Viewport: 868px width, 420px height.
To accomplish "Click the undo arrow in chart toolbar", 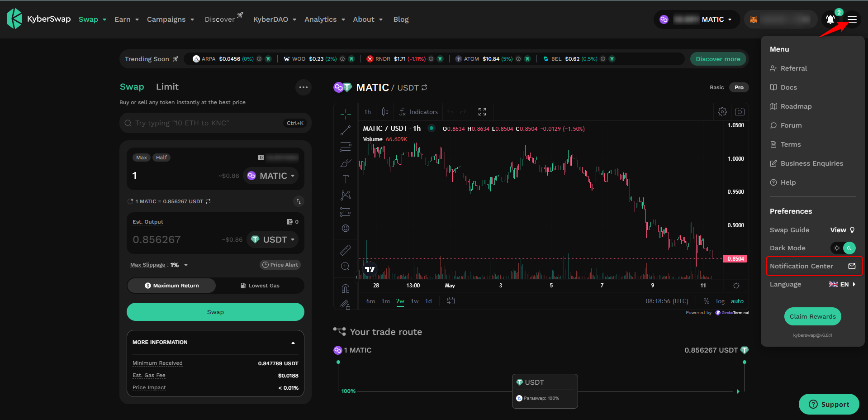I will click(x=451, y=112).
